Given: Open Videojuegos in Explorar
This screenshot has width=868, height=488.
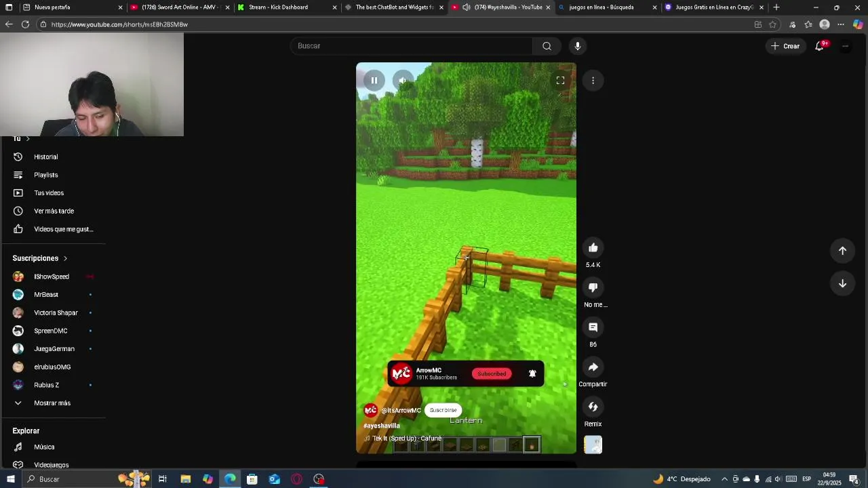Looking at the screenshot, I should (x=53, y=465).
